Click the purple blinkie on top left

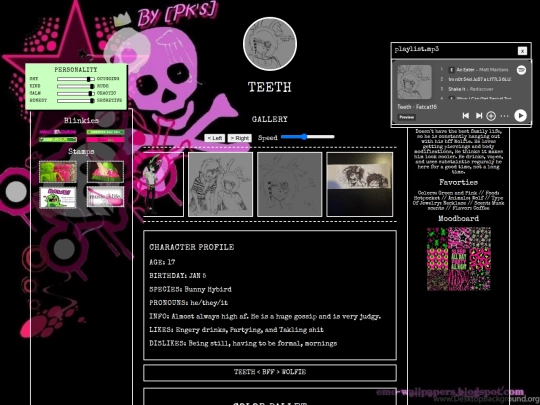coord(58,132)
